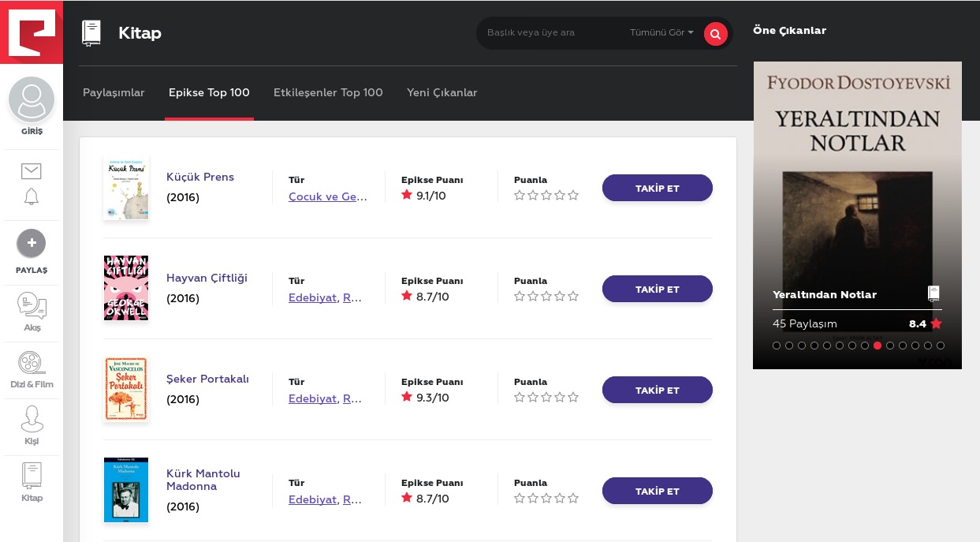The width and height of the screenshot is (980, 542).
Task: Rate Kürk Mantolu Madonna five stars
Action: 573,499
